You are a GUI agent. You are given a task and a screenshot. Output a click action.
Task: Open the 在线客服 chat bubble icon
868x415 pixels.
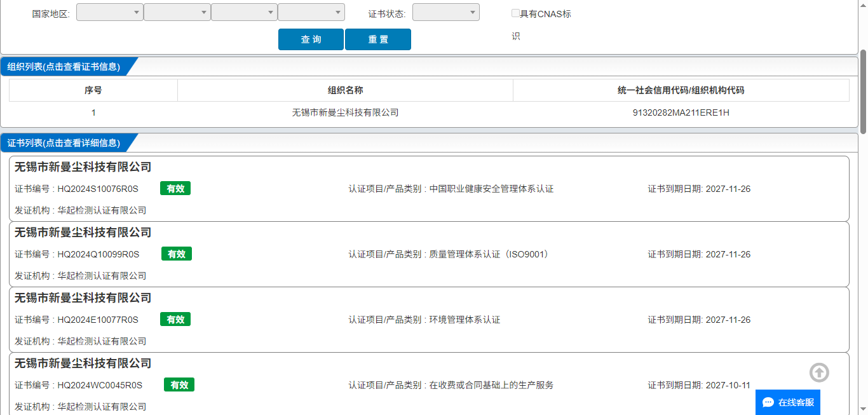pyautogui.click(x=768, y=402)
